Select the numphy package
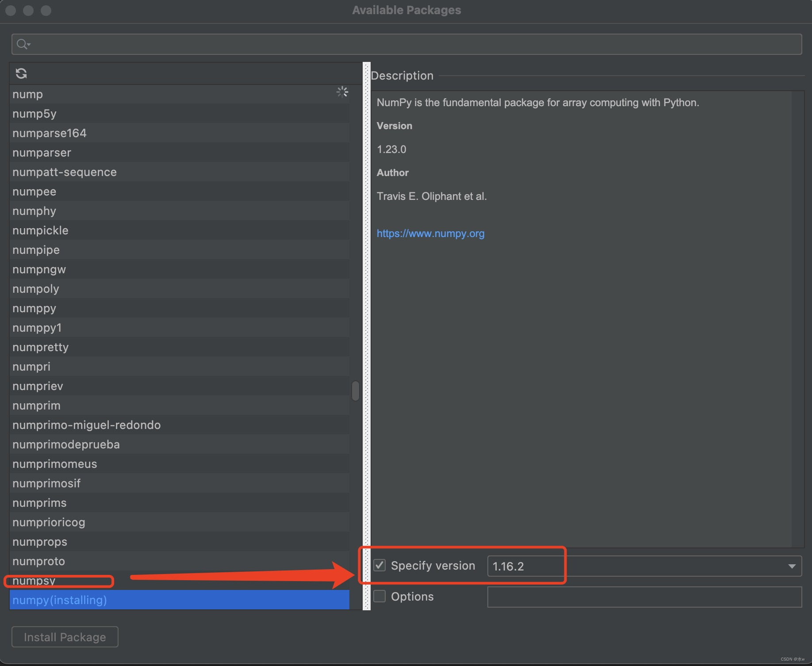The height and width of the screenshot is (666, 812). coord(179,211)
